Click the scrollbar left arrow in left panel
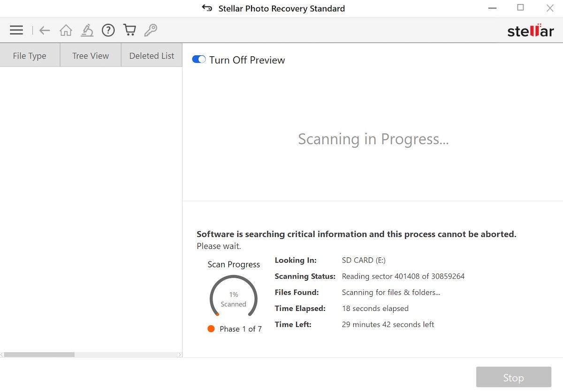 pyautogui.click(x=2, y=355)
